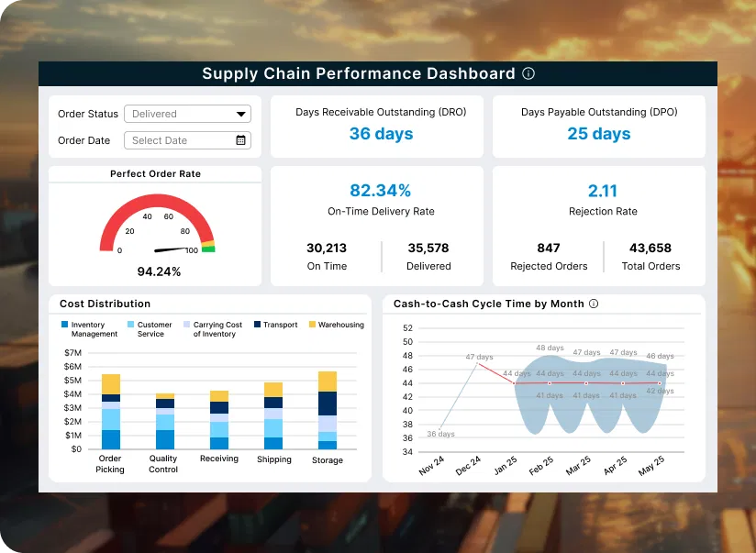Click the 25 days DPO value

(x=598, y=134)
